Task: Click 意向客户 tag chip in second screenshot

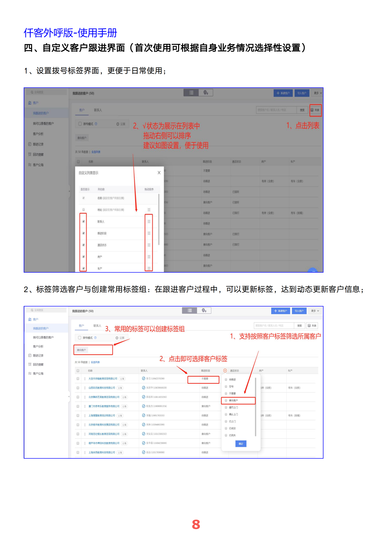Action: (x=81, y=350)
